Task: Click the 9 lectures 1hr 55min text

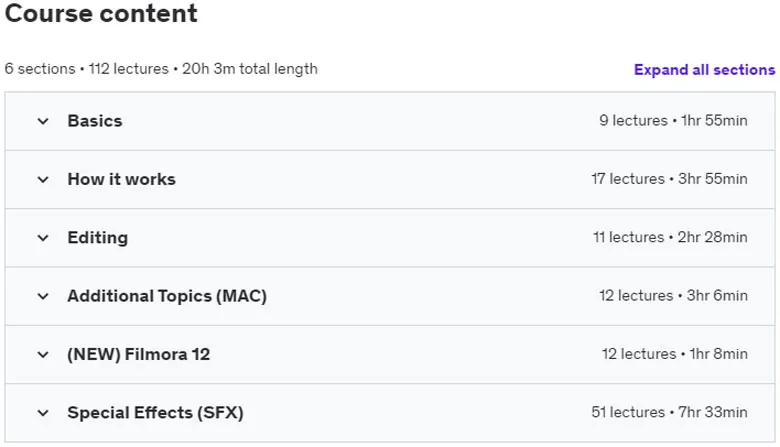Action: click(673, 120)
